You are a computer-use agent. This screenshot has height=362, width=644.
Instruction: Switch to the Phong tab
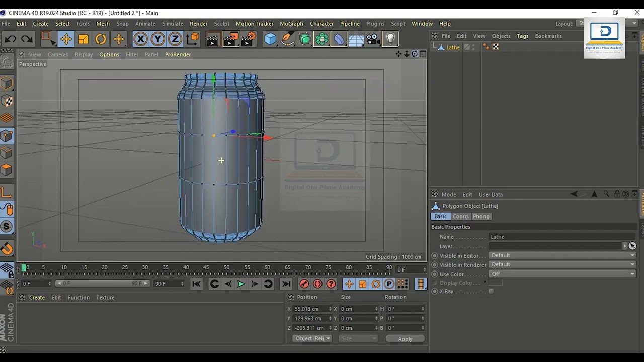click(x=481, y=216)
